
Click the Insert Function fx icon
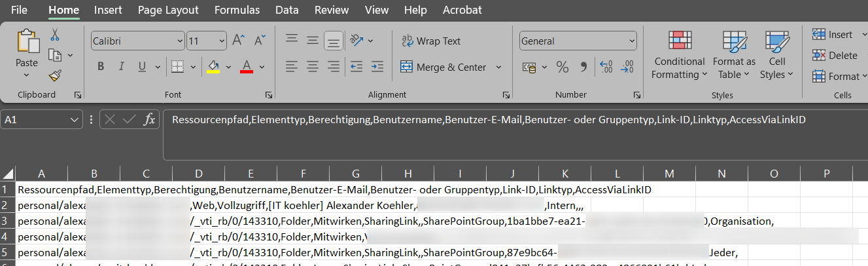150,120
